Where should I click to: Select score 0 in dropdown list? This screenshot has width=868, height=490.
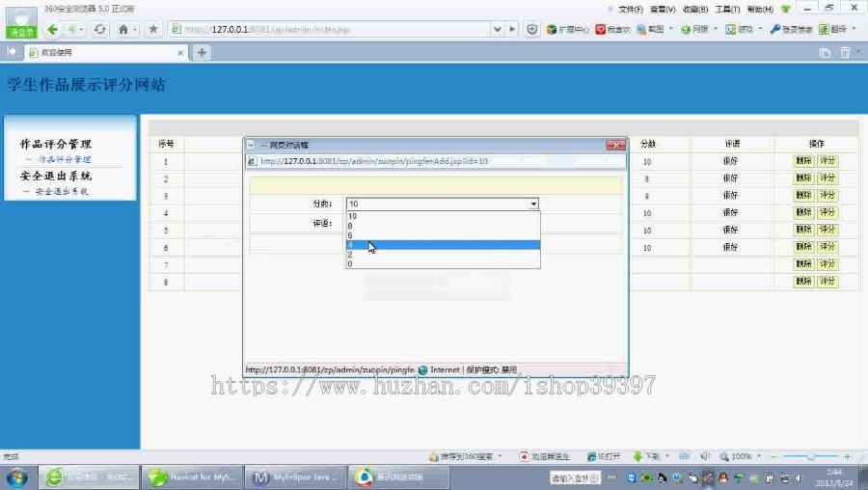[443, 263]
